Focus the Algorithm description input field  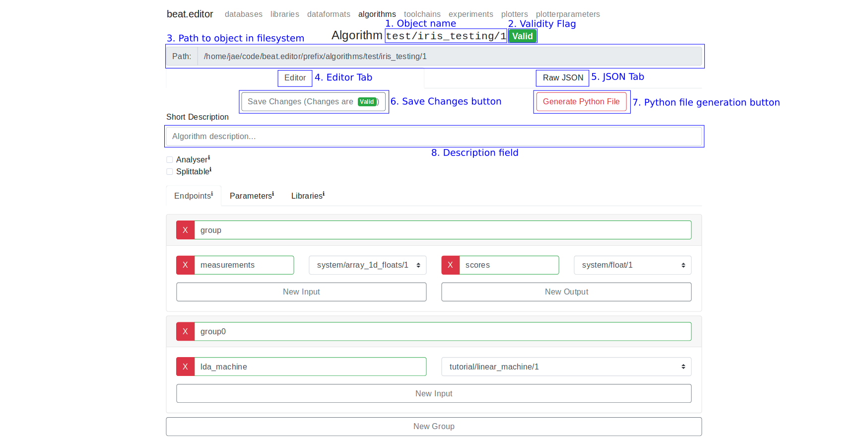point(434,136)
